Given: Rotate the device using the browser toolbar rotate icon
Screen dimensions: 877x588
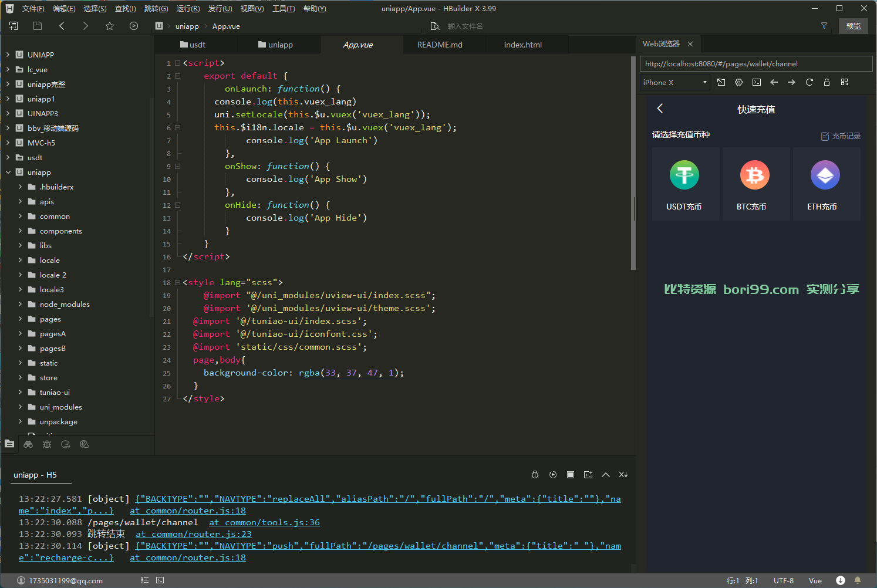Looking at the screenshot, I should click(x=721, y=82).
